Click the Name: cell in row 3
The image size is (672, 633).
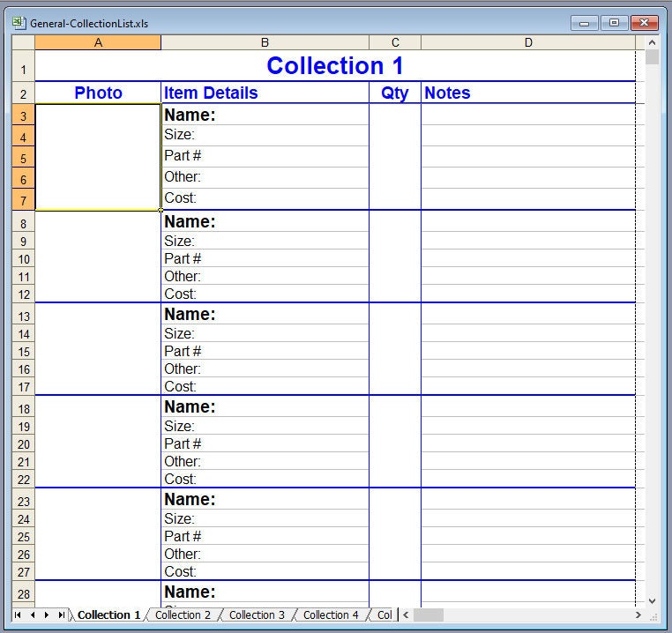[265, 115]
